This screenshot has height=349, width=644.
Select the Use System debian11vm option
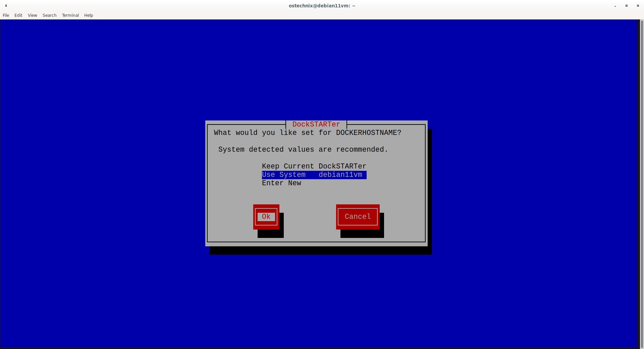314,175
